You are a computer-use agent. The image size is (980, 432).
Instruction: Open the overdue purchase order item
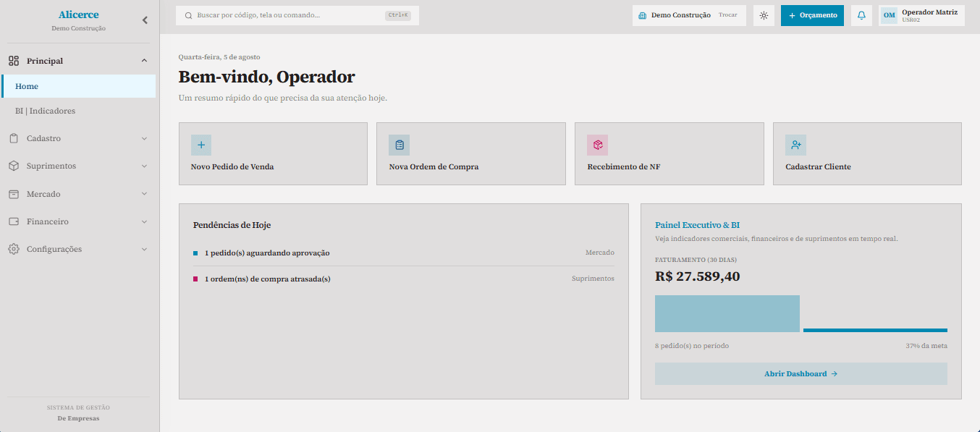click(x=404, y=279)
